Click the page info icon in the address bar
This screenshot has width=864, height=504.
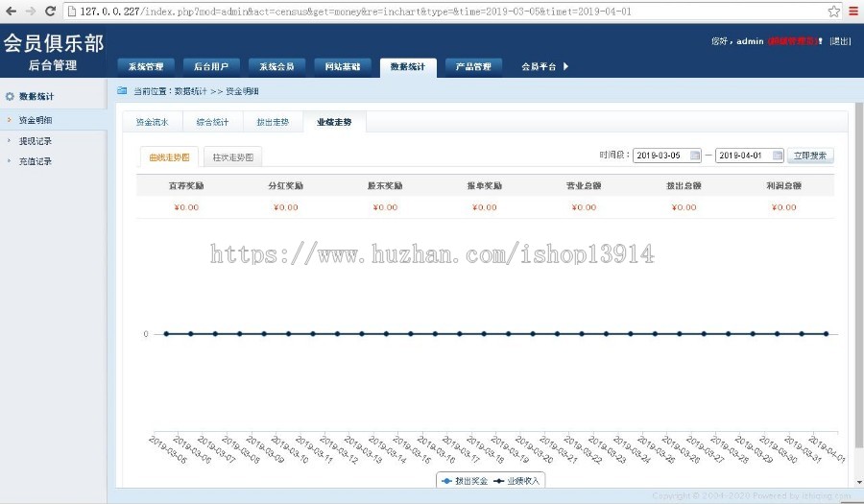point(72,11)
